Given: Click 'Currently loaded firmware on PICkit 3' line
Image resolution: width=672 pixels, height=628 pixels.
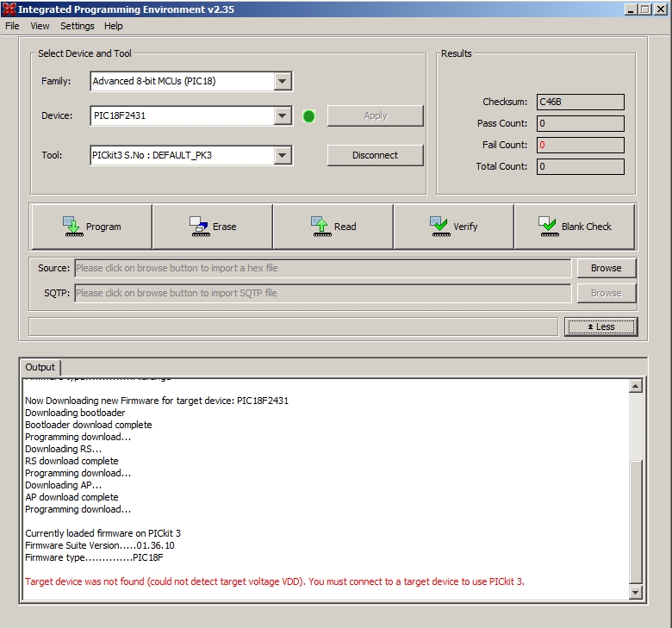Looking at the screenshot, I should [103, 533].
